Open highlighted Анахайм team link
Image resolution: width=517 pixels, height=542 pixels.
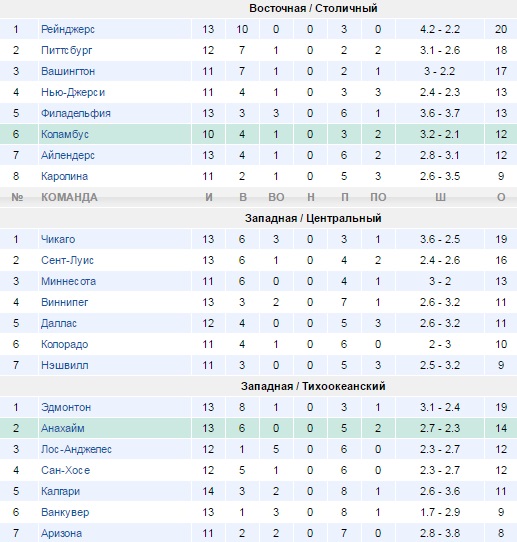pyautogui.click(x=63, y=428)
